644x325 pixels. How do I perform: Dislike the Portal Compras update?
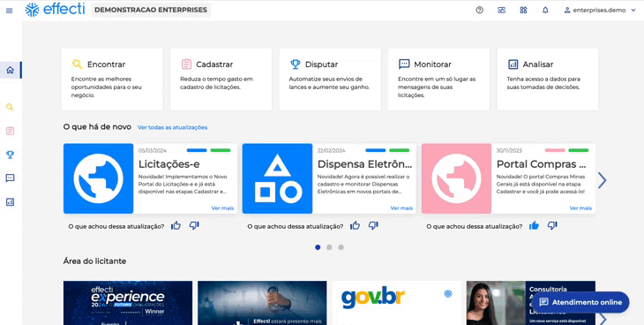tap(552, 225)
